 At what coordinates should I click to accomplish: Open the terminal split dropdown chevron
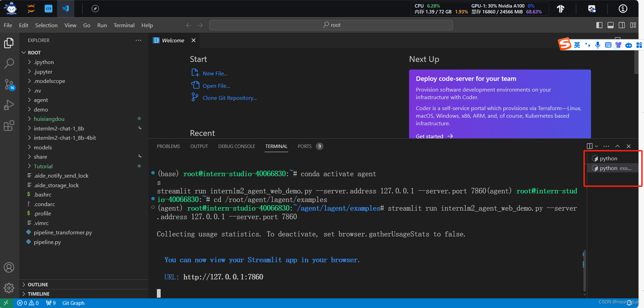click(596, 146)
